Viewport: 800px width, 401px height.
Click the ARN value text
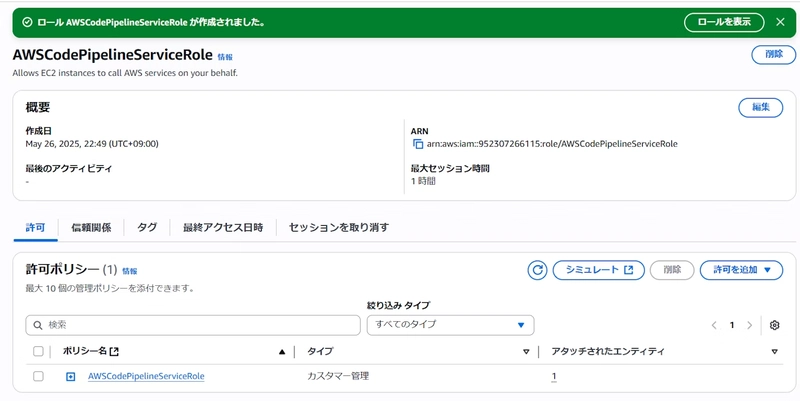click(x=552, y=144)
